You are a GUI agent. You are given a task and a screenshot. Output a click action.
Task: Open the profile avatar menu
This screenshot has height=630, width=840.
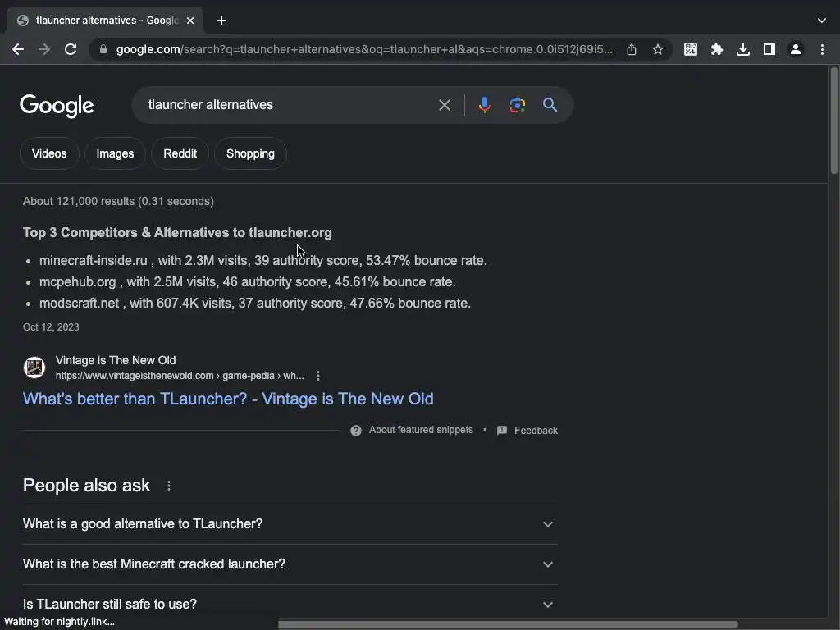tap(796, 49)
